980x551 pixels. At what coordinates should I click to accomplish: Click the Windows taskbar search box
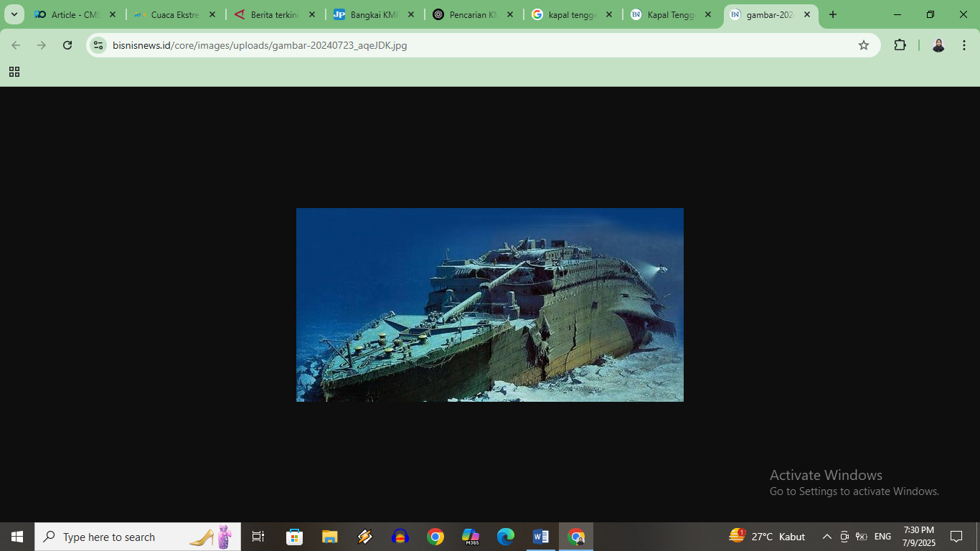(138, 537)
